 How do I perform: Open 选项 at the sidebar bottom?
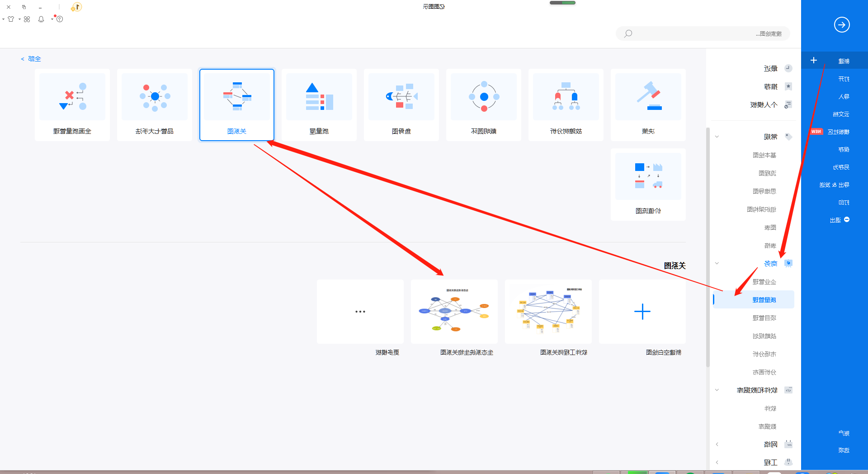click(x=844, y=450)
